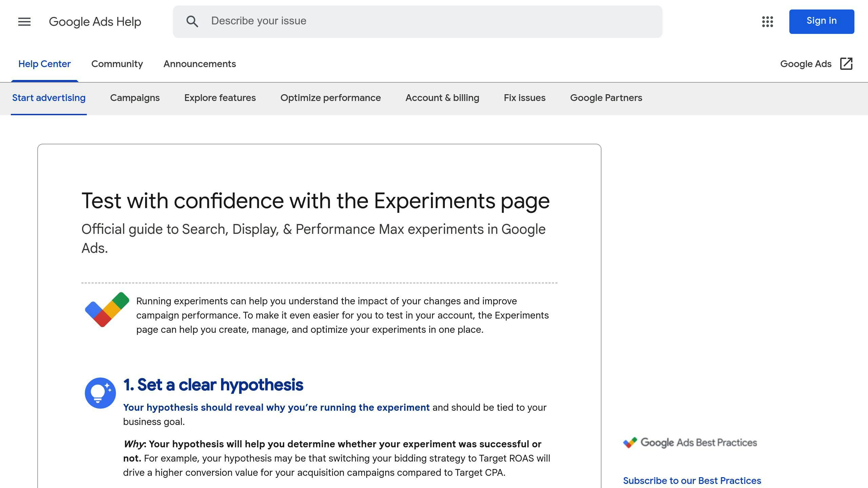This screenshot has height=488, width=868.
Task: Click the Official guide to Search subtitle
Action: point(314,239)
